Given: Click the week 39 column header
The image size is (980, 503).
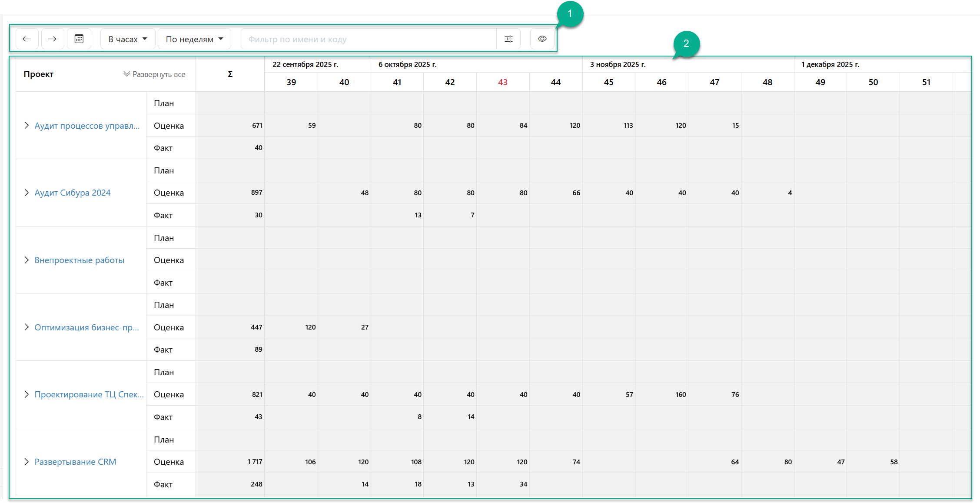Looking at the screenshot, I should [x=291, y=82].
